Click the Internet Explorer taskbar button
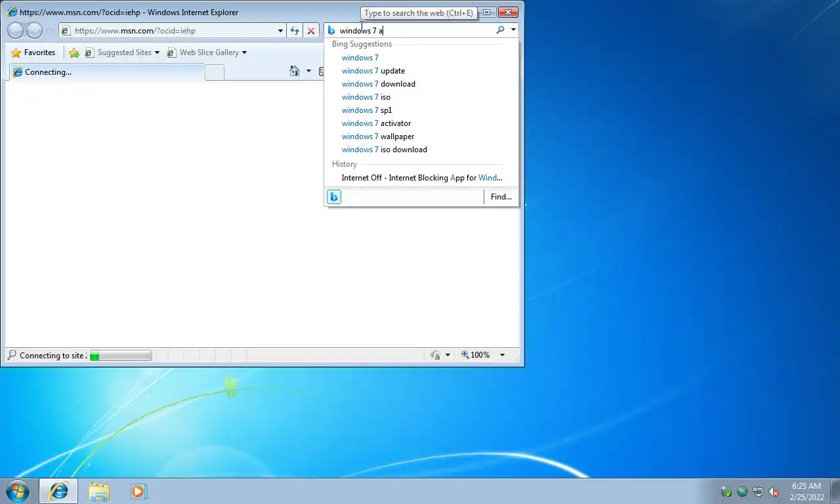 point(58,491)
